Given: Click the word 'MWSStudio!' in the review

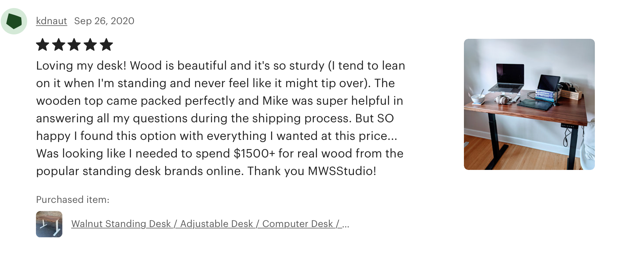Looking at the screenshot, I should [x=342, y=171].
